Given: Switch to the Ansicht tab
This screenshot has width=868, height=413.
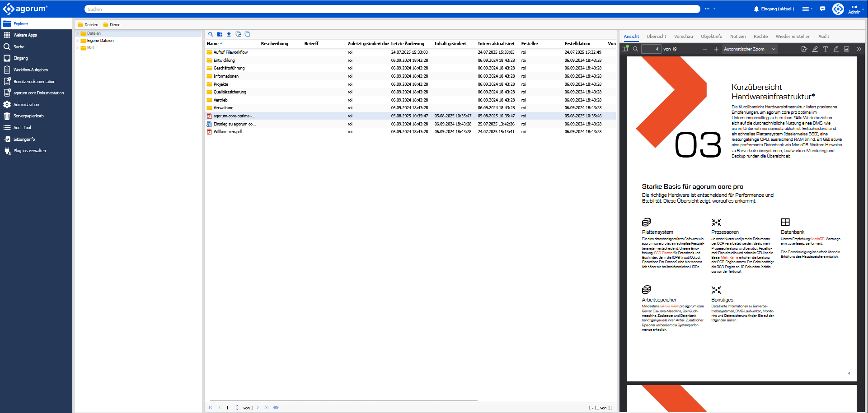Looking at the screenshot, I should [x=631, y=37].
